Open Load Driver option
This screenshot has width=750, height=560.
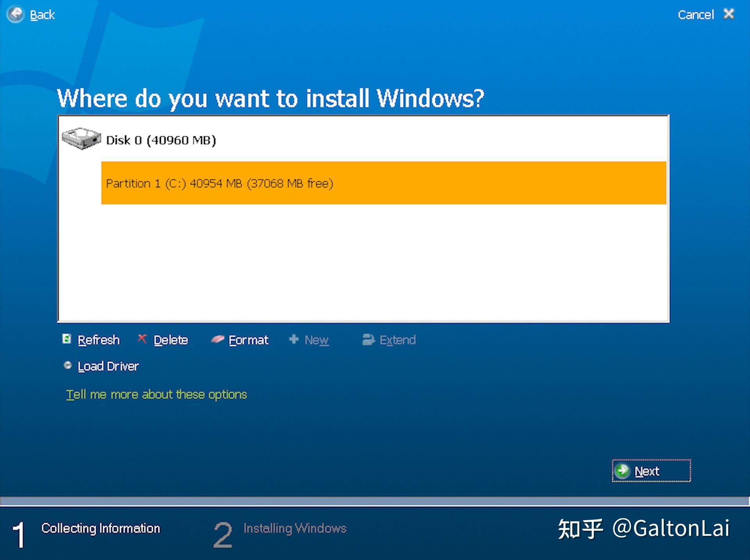108,366
